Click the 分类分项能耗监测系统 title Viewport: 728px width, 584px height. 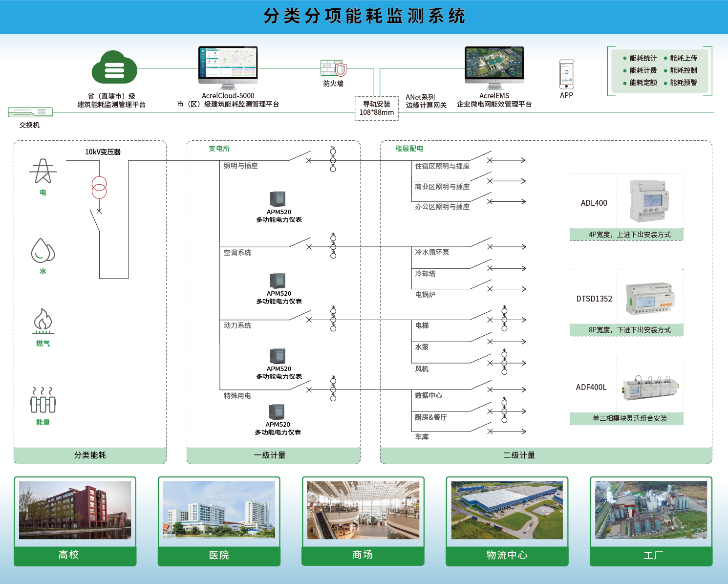pyautogui.click(x=364, y=16)
